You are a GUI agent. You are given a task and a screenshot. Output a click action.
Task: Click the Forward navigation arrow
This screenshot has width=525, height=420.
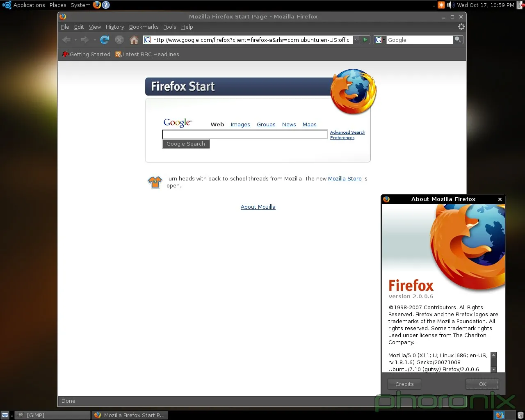coord(84,40)
